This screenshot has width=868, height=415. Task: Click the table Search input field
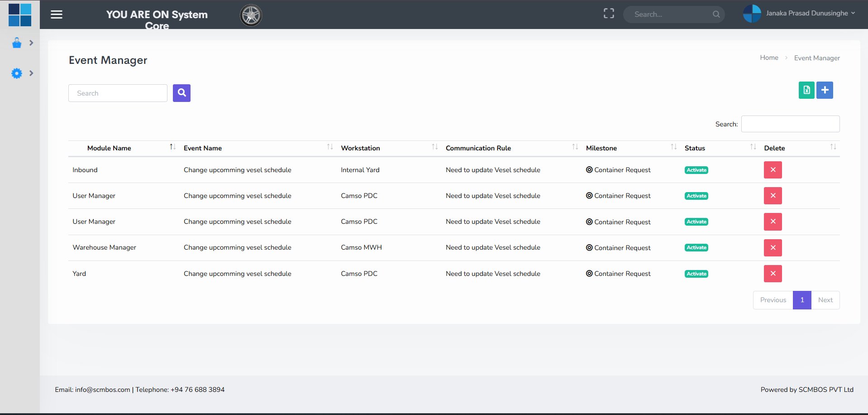click(790, 124)
